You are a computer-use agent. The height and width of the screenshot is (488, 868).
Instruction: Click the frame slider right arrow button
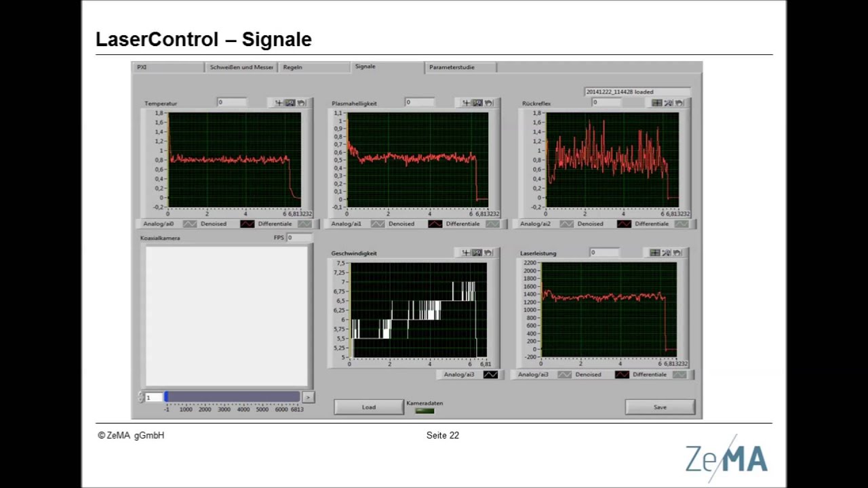pyautogui.click(x=308, y=397)
